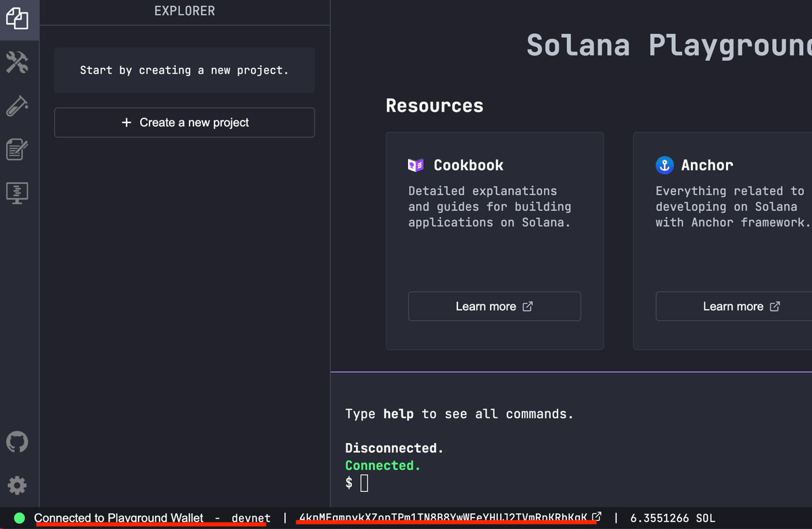This screenshot has height=529, width=812.
Task: Click Connected to Playground Wallet status
Action: pyautogui.click(x=118, y=518)
